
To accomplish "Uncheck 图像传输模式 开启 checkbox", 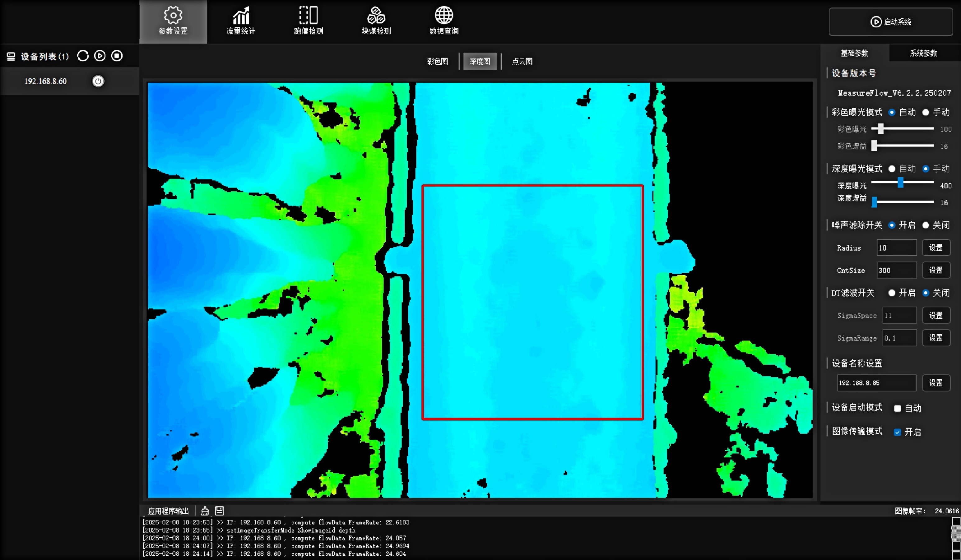I will click(897, 432).
